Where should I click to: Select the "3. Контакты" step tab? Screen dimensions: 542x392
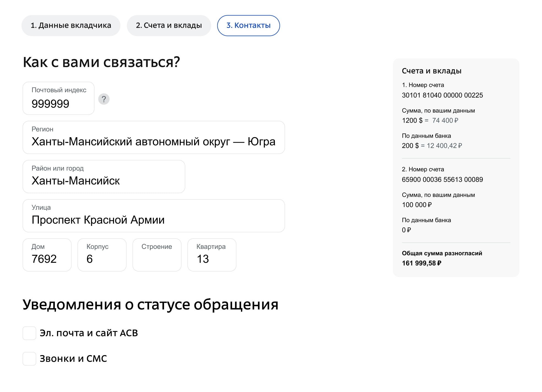point(248,26)
